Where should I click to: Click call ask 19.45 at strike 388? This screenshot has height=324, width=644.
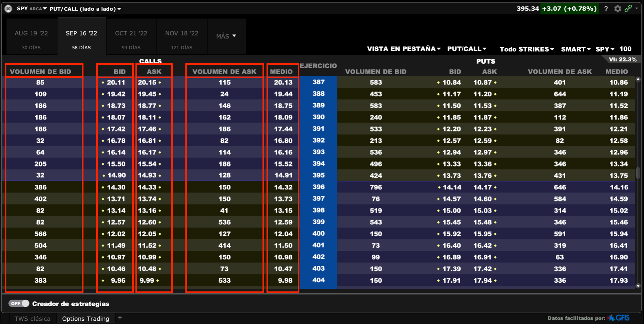coord(147,94)
